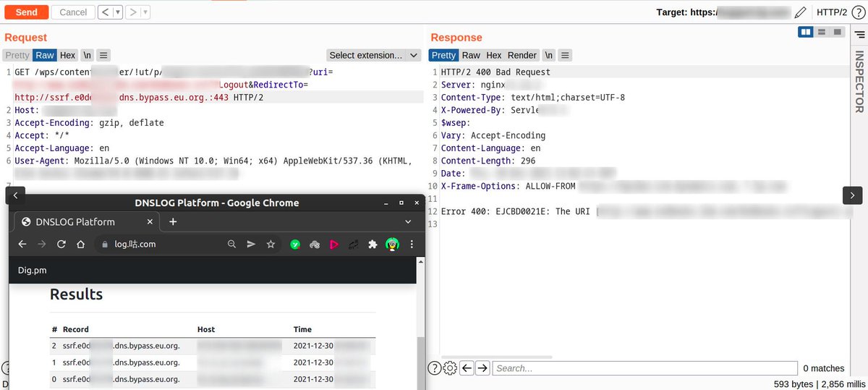868x390 pixels.
Task: Click the Record column header
Action: point(76,329)
